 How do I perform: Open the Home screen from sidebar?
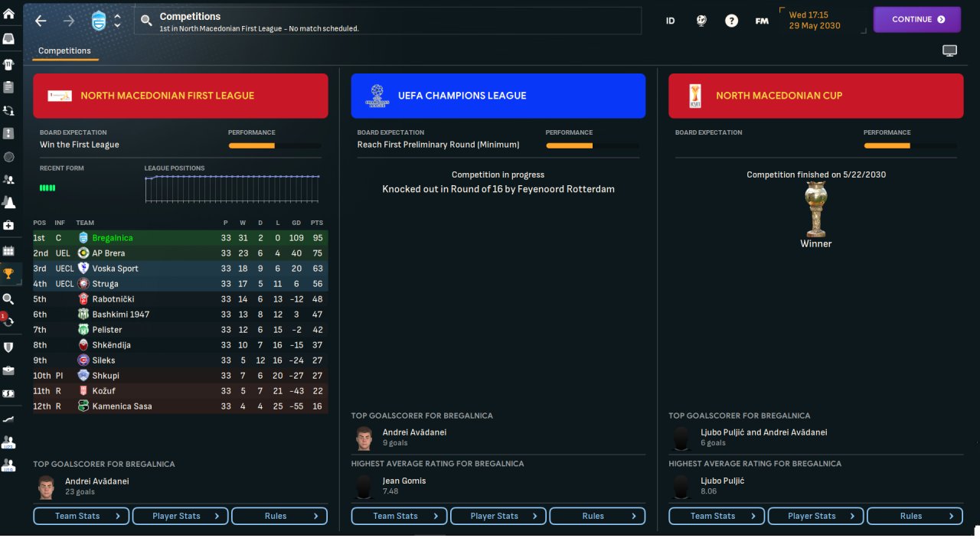coord(8,14)
